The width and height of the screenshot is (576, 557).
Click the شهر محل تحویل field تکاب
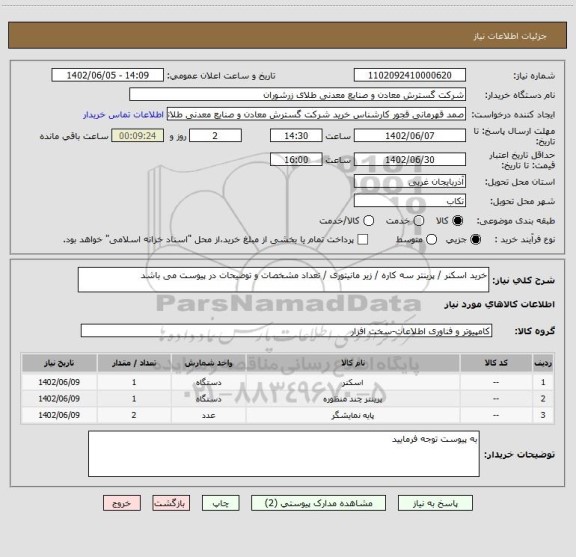tap(410, 201)
